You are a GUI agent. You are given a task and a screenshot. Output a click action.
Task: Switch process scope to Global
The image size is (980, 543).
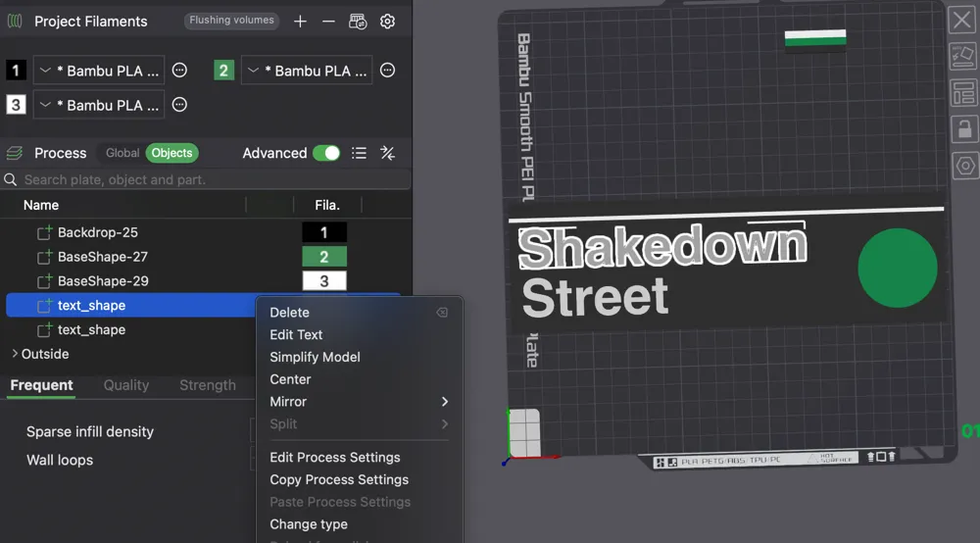tap(122, 153)
